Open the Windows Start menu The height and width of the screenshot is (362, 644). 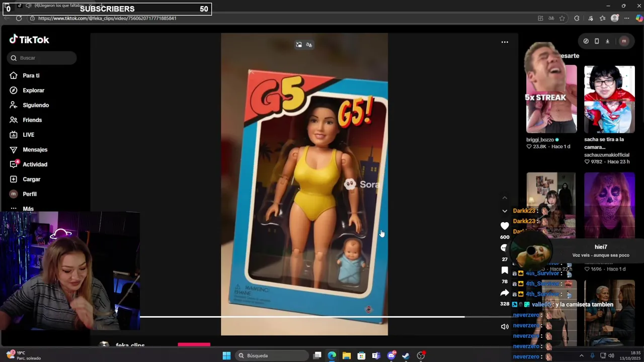226,356
